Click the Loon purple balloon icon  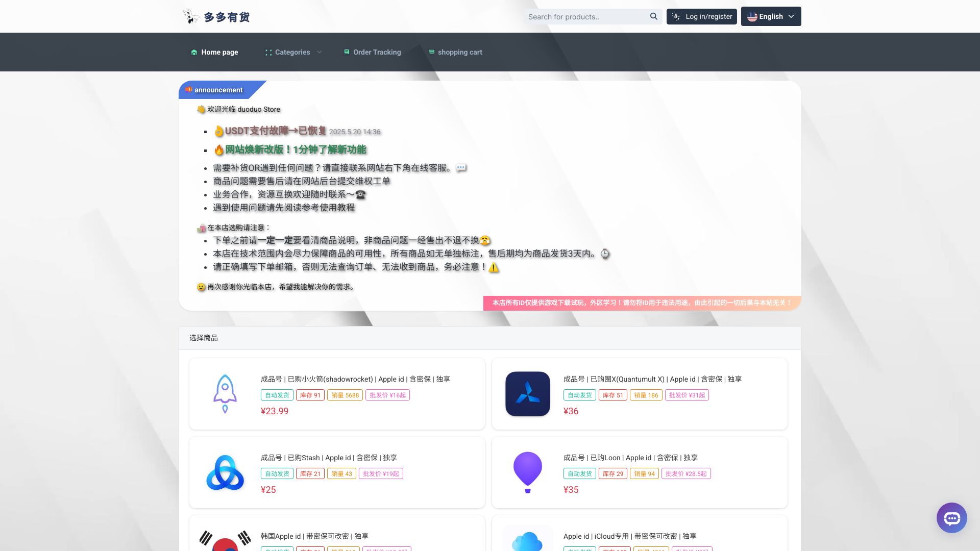[528, 472]
